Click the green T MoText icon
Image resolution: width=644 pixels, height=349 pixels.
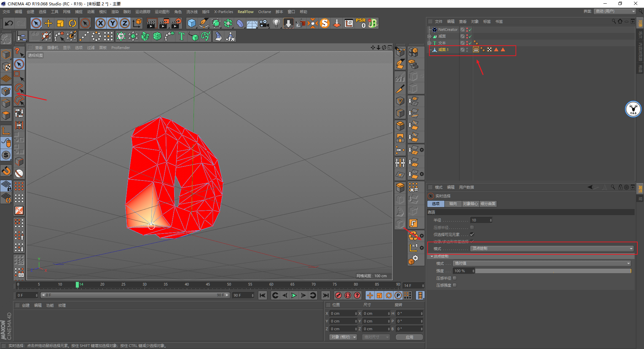pos(181,36)
